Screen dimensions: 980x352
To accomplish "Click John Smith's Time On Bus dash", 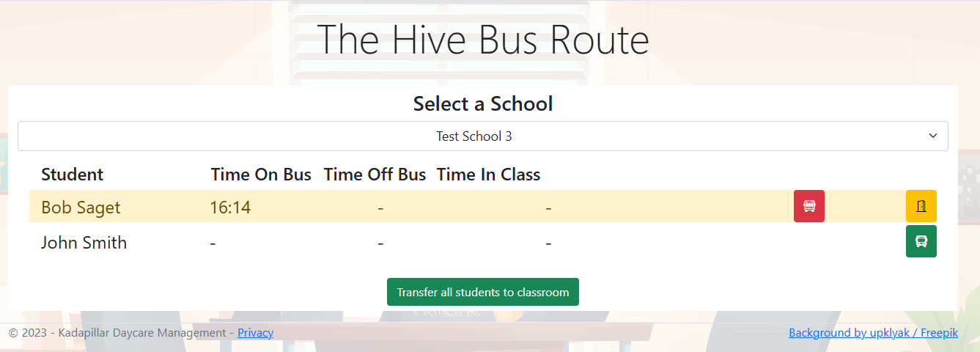I will tap(213, 243).
